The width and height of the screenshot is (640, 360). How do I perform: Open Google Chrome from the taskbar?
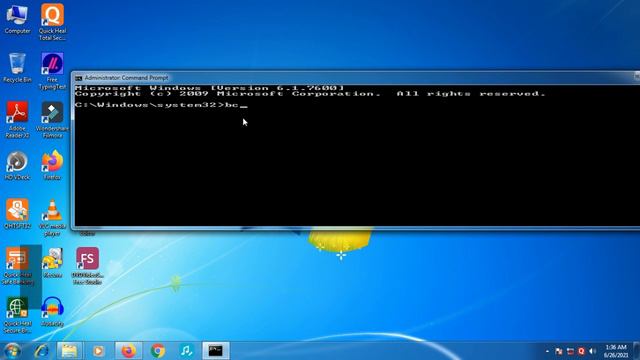(x=158, y=351)
